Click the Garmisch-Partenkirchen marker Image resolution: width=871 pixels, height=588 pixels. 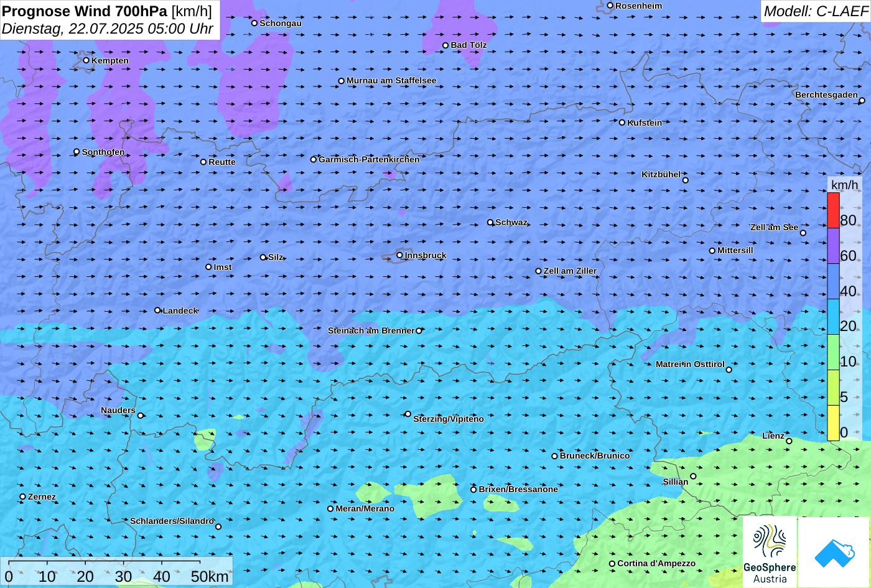(x=314, y=159)
